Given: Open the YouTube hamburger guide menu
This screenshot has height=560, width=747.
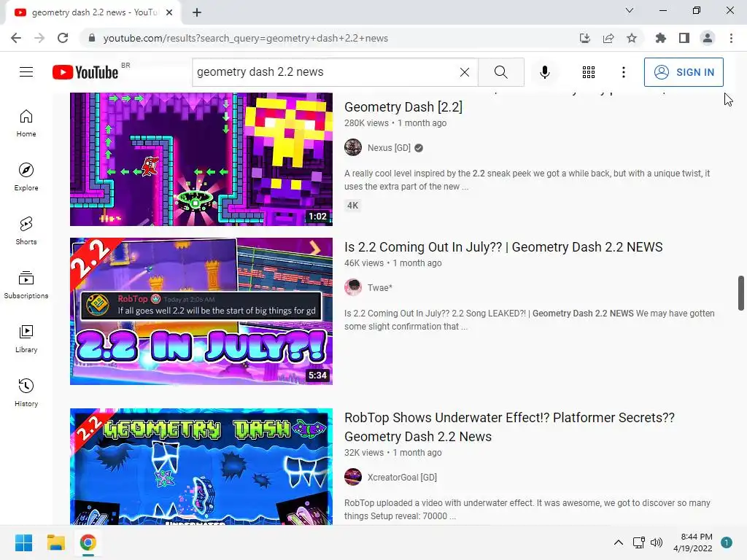Looking at the screenshot, I should point(26,72).
